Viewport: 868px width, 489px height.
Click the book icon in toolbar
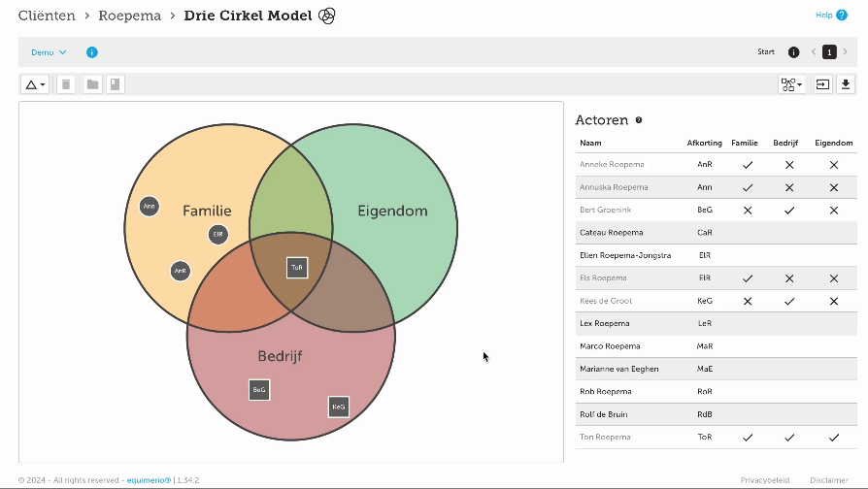tap(115, 84)
